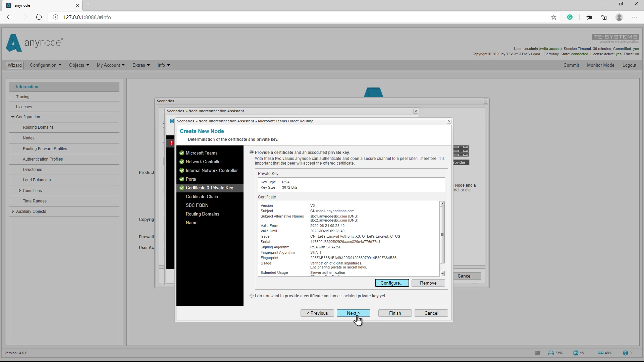Viewport: 644px width, 362px height.
Task: View site information icon in address bar
Action: (56, 17)
